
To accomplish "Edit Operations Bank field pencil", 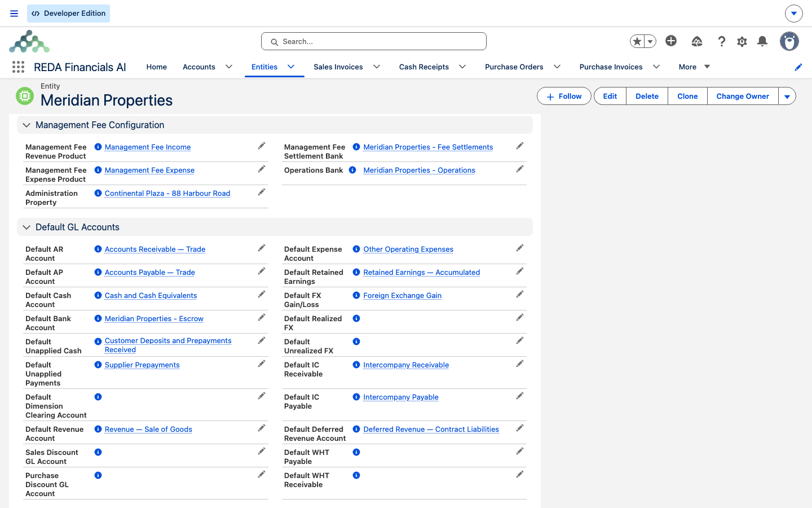I will click(520, 169).
